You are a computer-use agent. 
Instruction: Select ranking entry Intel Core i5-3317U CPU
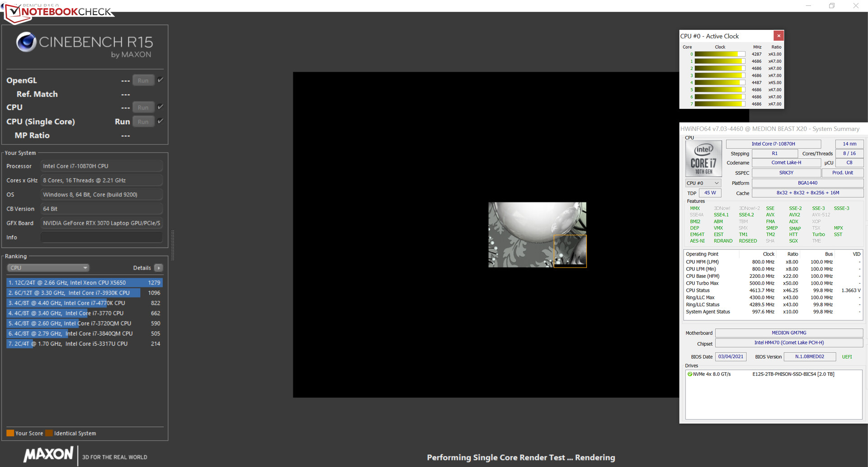tap(85, 344)
